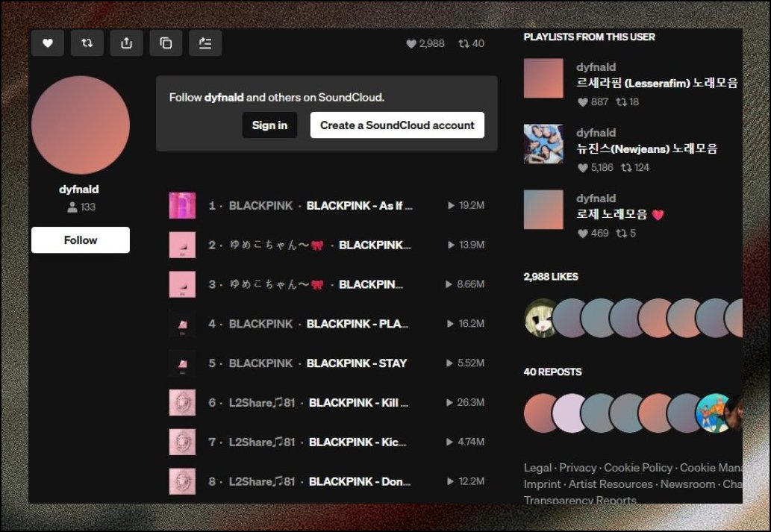
Task: Open L2Share♫81 artist on track 6
Action: [262, 403]
